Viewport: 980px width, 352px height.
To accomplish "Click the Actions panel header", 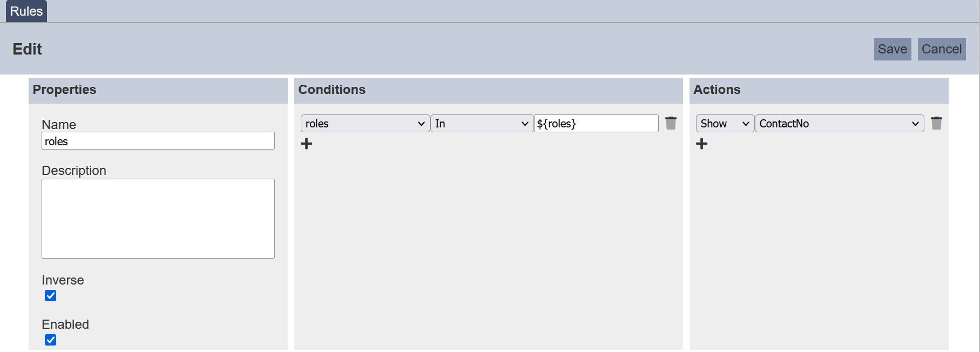I will pyautogui.click(x=717, y=90).
